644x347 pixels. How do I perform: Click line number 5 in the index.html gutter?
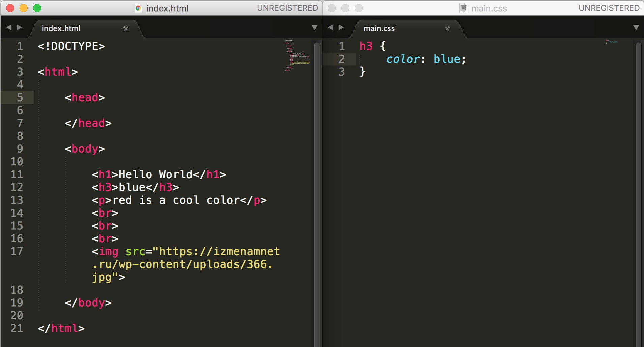tap(20, 98)
